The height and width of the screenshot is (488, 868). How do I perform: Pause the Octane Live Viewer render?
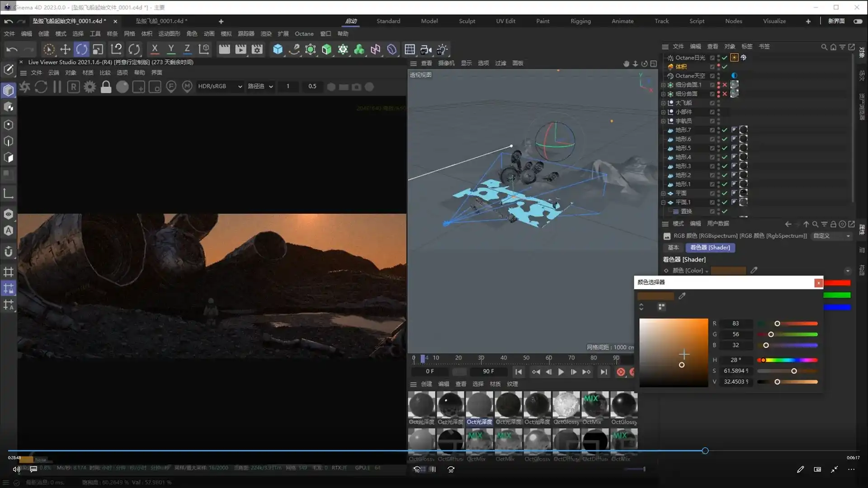coord(57,87)
